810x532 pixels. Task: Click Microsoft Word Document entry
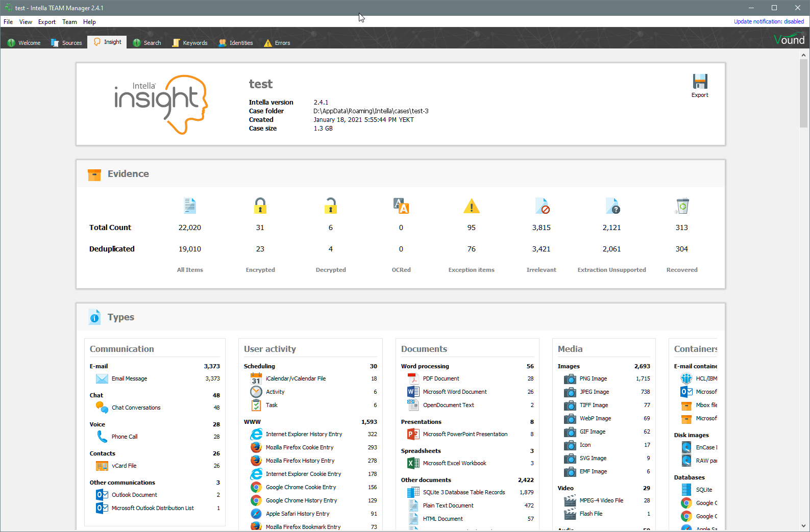coord(454,392)
